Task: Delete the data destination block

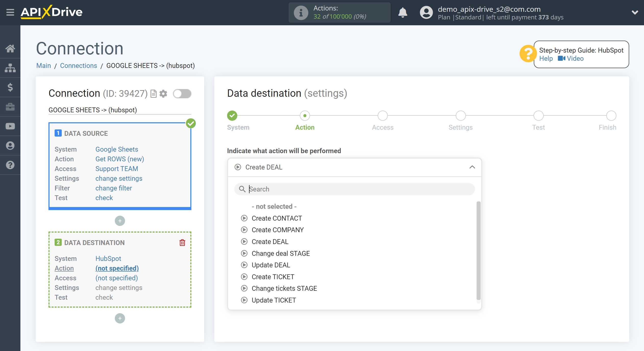Action: coord(182,243)
